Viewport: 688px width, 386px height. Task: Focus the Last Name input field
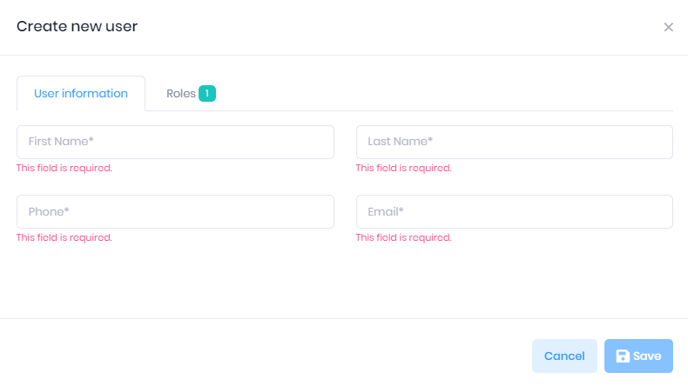tap(514, 142)
